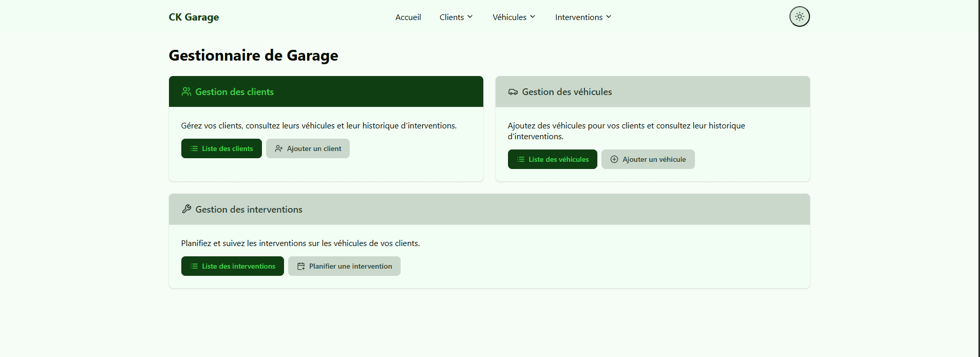Image resolution: width=980 pixels, height=357 pixels.
Task: Toggle the light/dark theme sun button
Action: pos(799,16)
